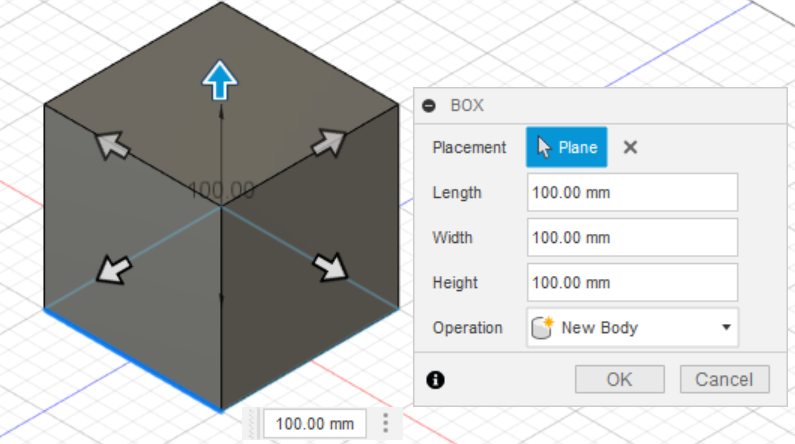Click the upper-right gray manipulator arrow on the box's top face
The width and height of the screenshot is (795, 444).
(x=329, y=143)
